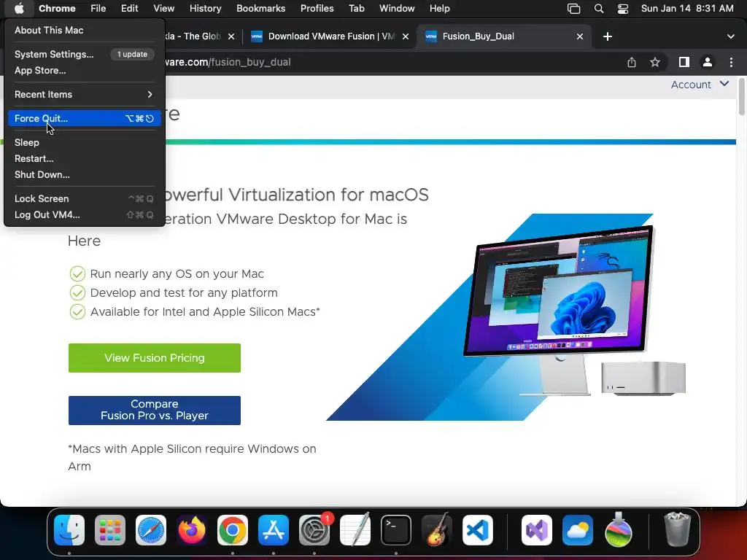Open Chrome three-dot menu

[731, 62]
